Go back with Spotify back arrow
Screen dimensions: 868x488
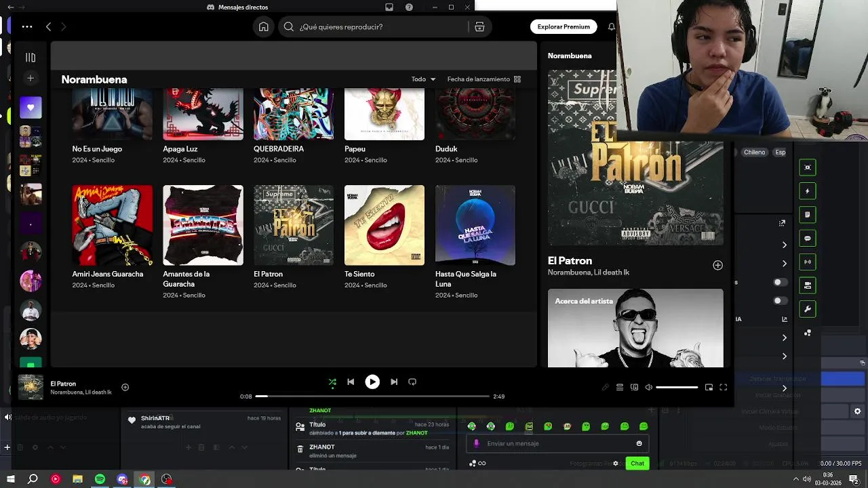click(48, 26)
